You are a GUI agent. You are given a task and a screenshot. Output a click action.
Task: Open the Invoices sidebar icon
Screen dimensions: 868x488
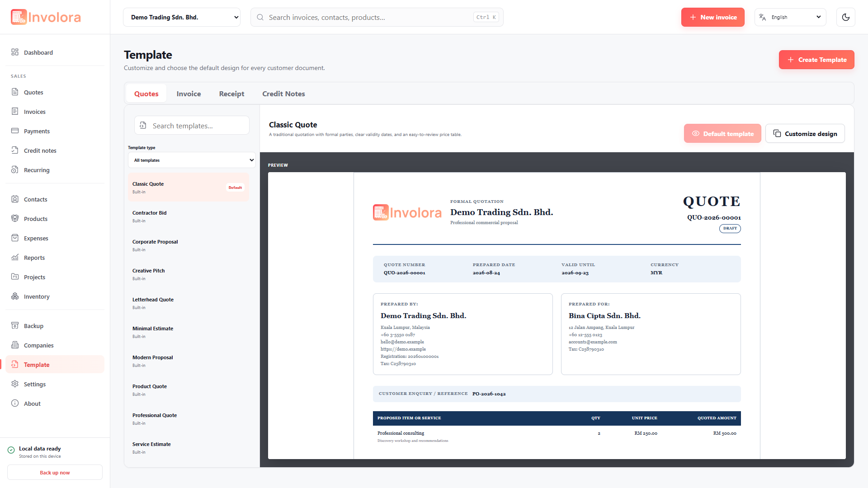(x=15, y=112)
